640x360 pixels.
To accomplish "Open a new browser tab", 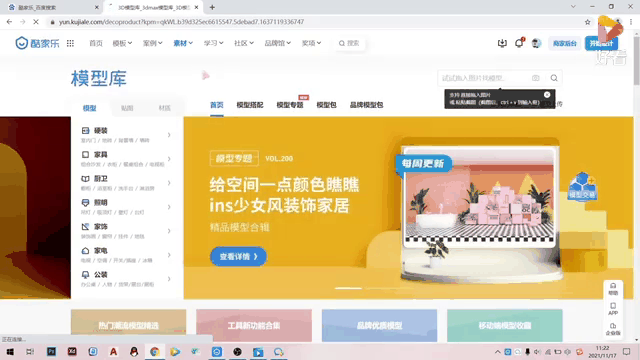I will tap(212, 7).
